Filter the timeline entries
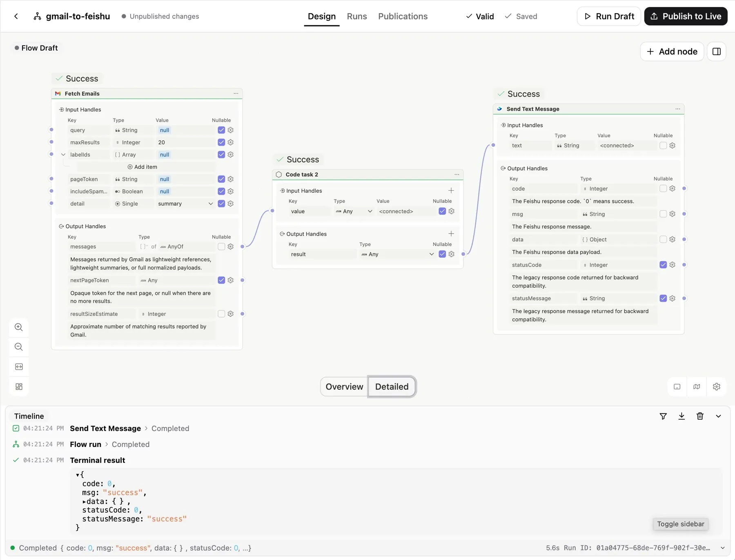This screenshot has height=560, width=735. click(663, 416)
